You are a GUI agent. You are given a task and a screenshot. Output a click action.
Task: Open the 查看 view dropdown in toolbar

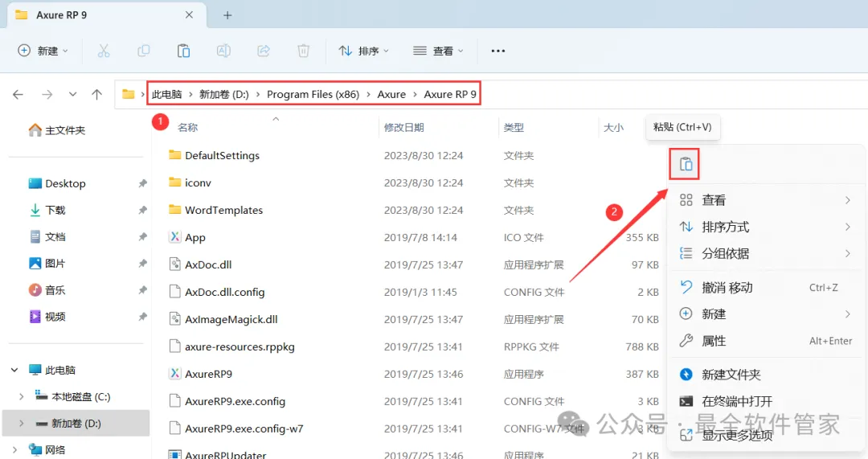pyautogui.click(x=438, y=51)
